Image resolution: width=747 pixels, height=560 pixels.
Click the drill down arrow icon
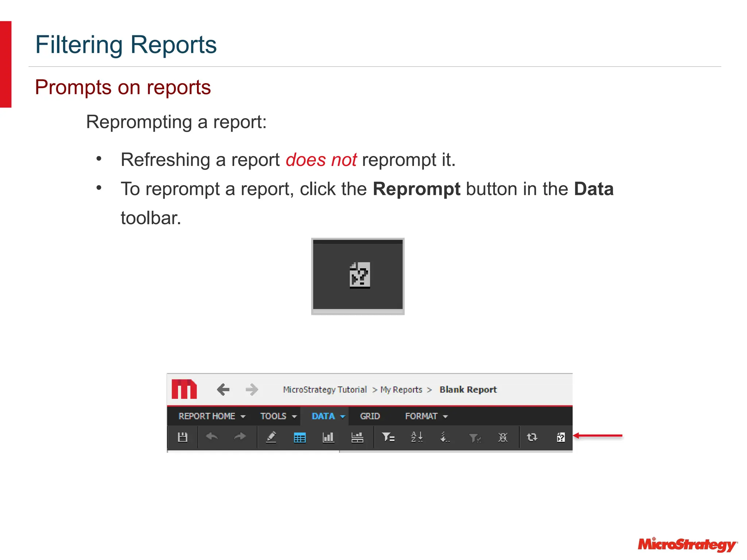(x=445, y=437)
